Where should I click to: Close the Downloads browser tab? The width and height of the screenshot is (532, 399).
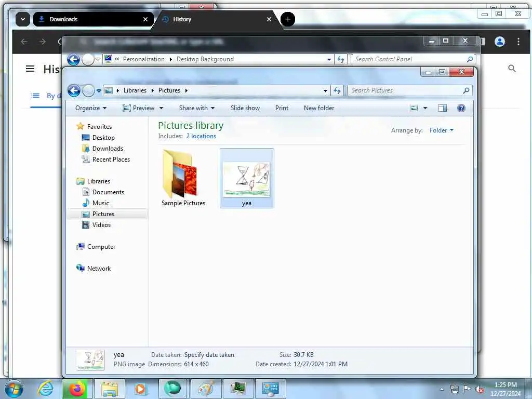click(145, 19)
